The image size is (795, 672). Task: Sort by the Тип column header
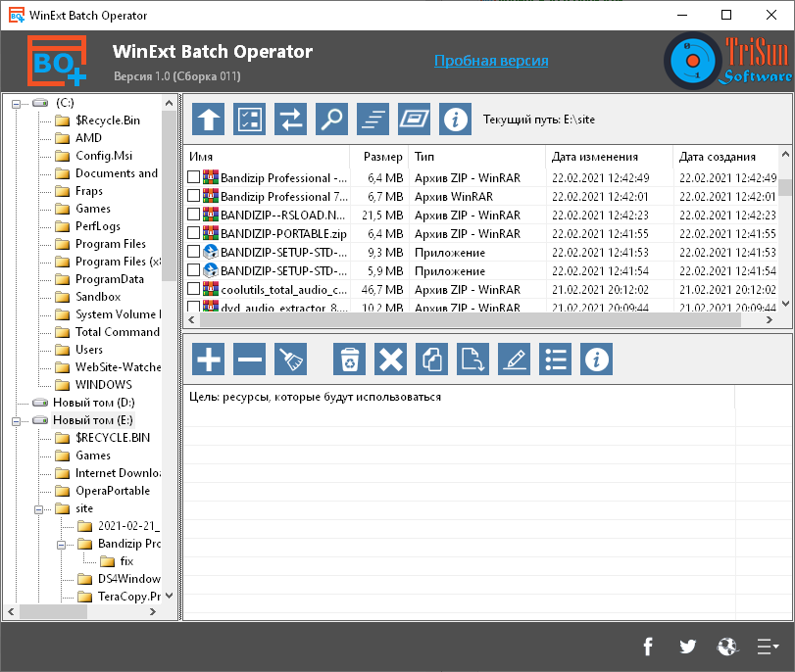477,157
